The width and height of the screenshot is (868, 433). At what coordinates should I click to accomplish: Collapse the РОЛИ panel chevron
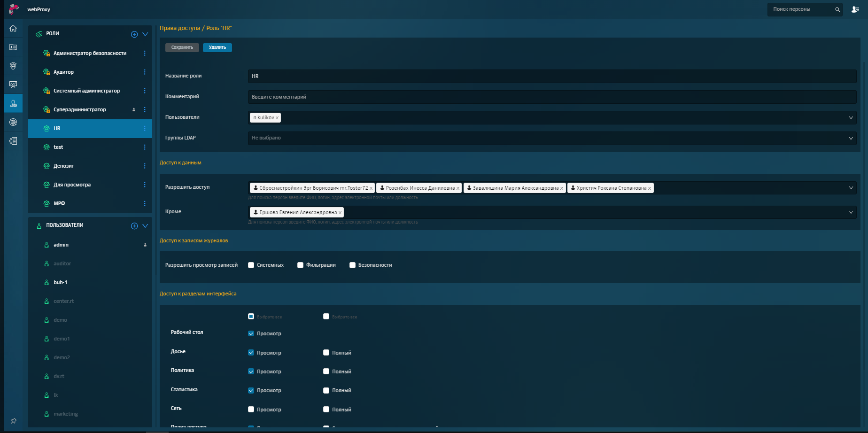[145, 34]
